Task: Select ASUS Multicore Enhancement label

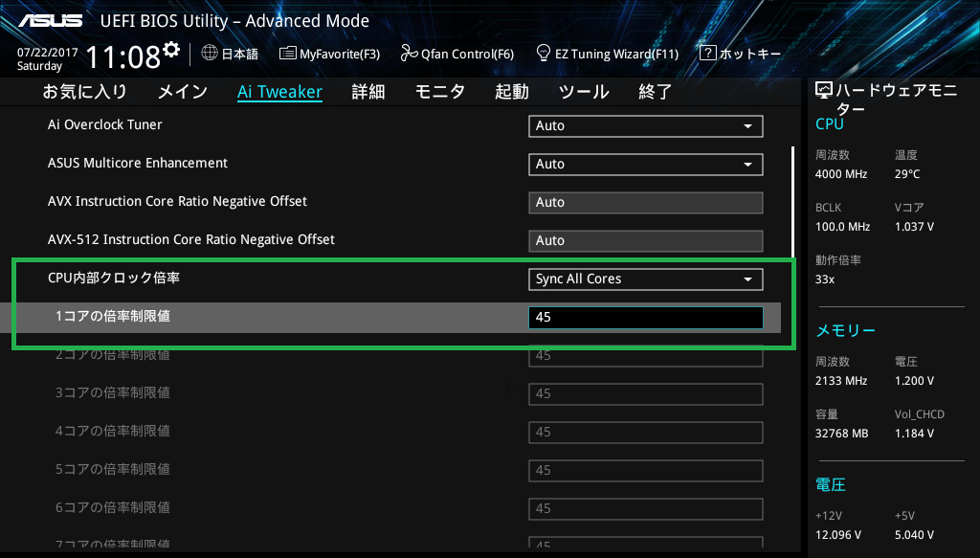Action: click(x=138, y=163)
